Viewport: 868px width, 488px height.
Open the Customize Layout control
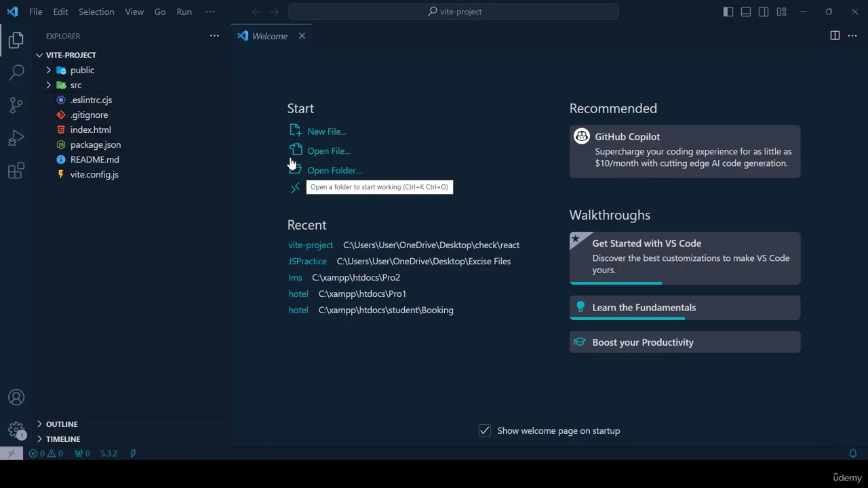781,12
